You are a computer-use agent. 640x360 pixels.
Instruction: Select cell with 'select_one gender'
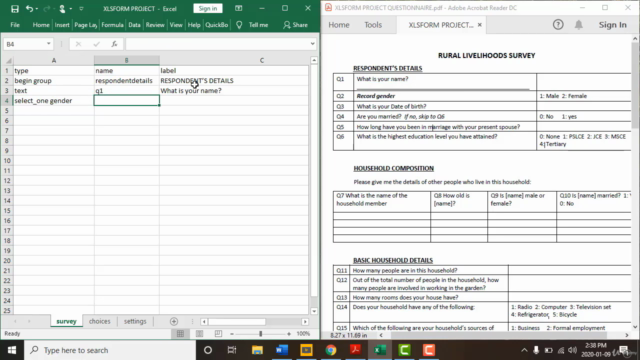[54, 100]
